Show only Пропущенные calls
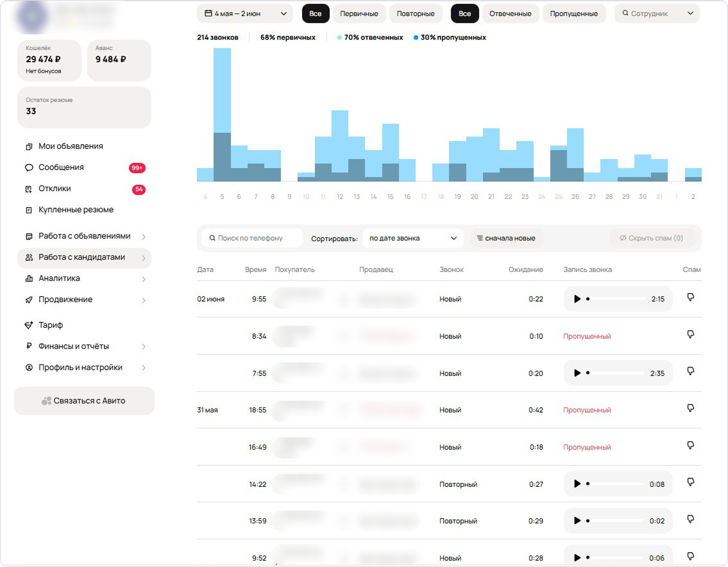Screen dimensions: 728x567 pyautogui.click(x=574, y=13)
